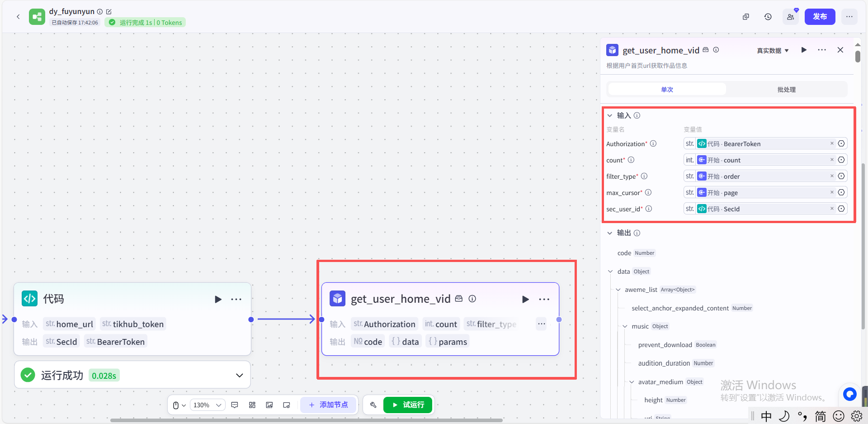Open the 代码 node's three-dot menu
The width and height of the screenshot is (868, 424).
click(x=236, y=299)
